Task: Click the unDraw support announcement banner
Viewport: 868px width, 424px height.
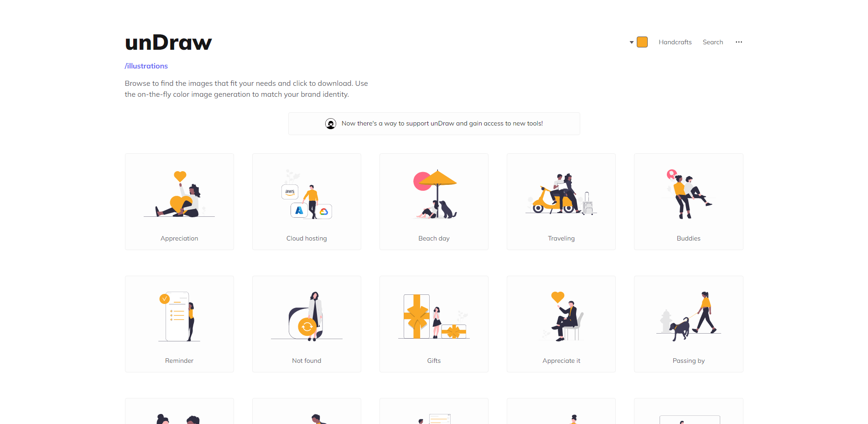Action: coord(434,124)
